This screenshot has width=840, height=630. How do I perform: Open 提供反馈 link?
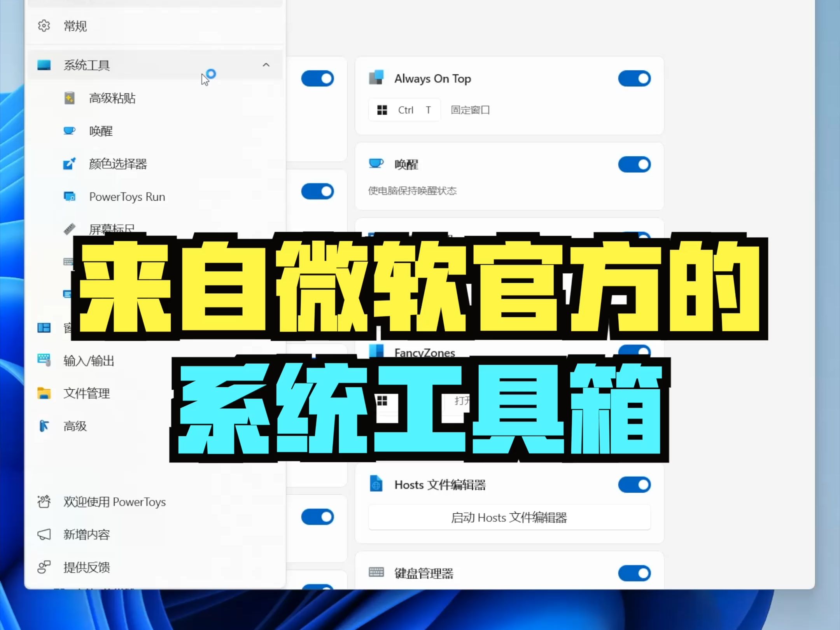pos(87,567)
